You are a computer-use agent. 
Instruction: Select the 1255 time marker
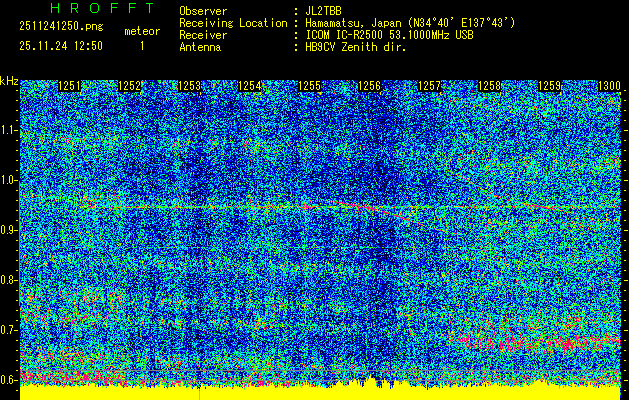[x=310, y=86]
